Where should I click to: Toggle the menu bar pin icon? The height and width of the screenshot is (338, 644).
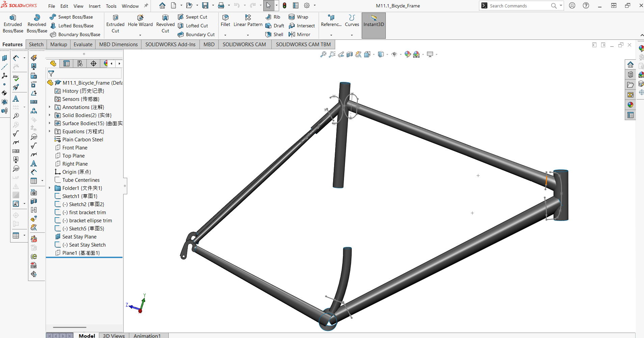[x=146, y=6]
